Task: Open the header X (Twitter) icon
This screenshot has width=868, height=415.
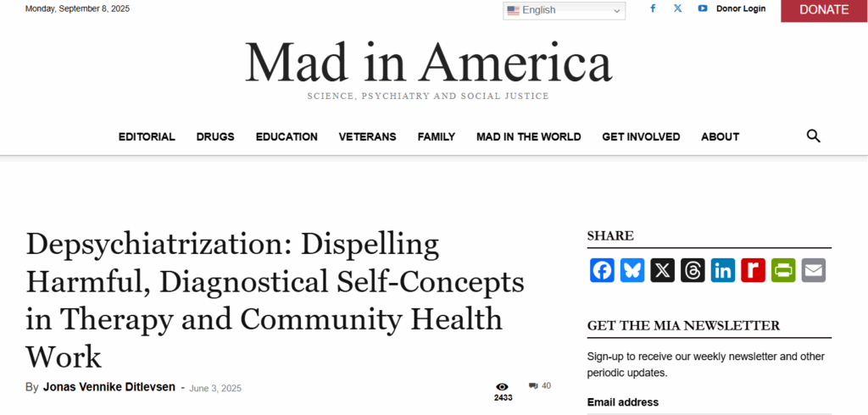Action: (677, 8)
